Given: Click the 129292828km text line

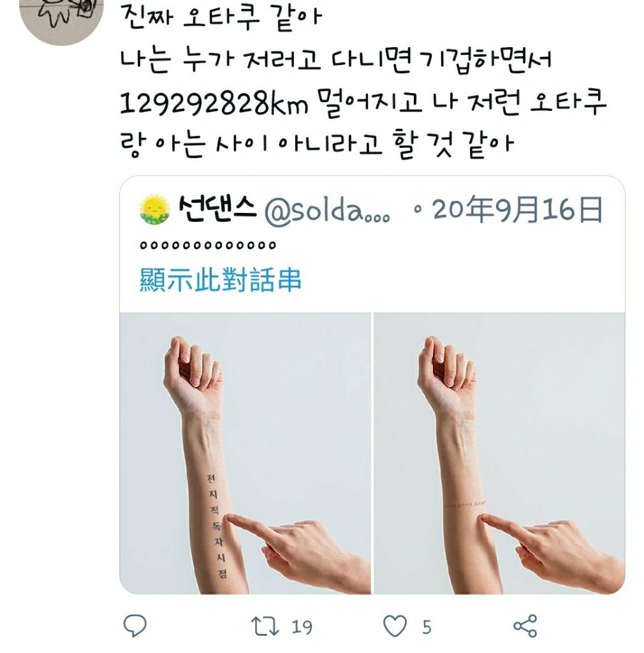Looking at the screenshot, I should coord(363,103).
